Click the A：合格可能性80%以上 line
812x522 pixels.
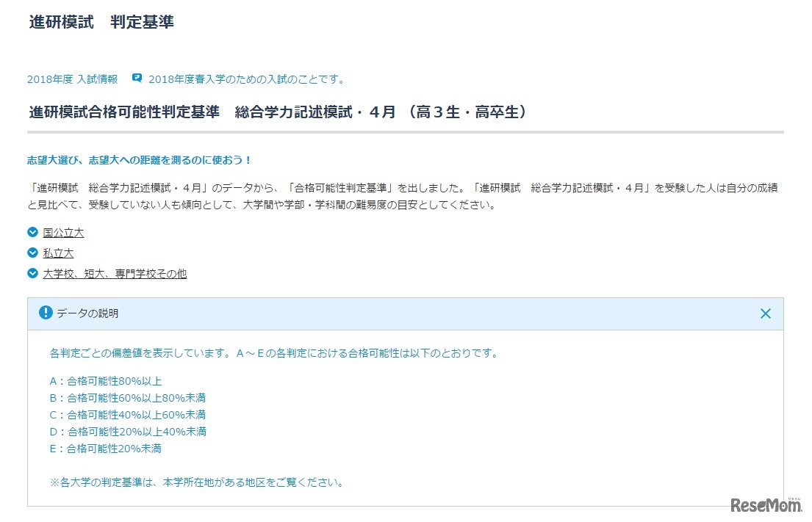[106, 381]
